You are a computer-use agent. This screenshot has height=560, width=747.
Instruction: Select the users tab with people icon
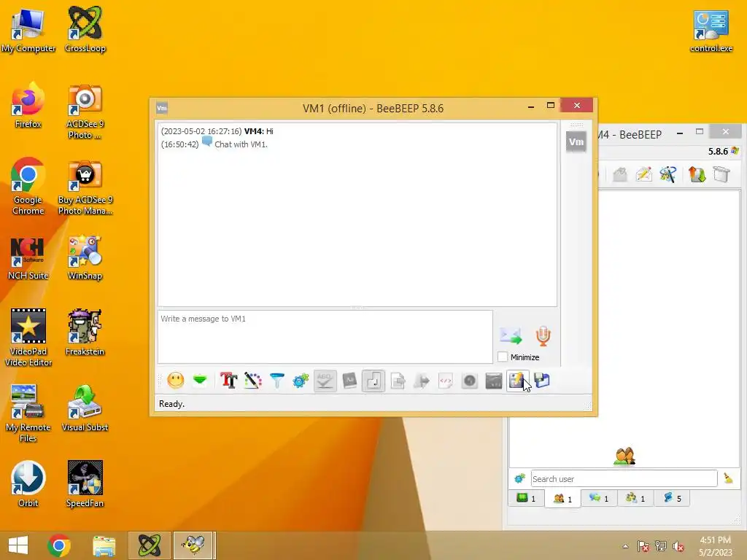pyautogui.click(x=562, y=498)
